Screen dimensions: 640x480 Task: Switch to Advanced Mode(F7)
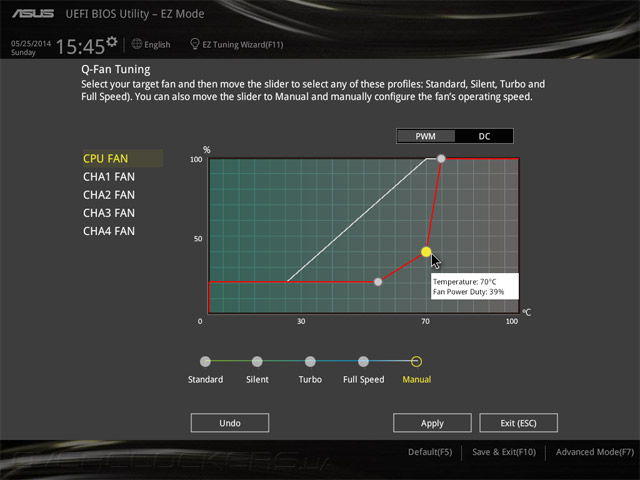click(595, 452)
